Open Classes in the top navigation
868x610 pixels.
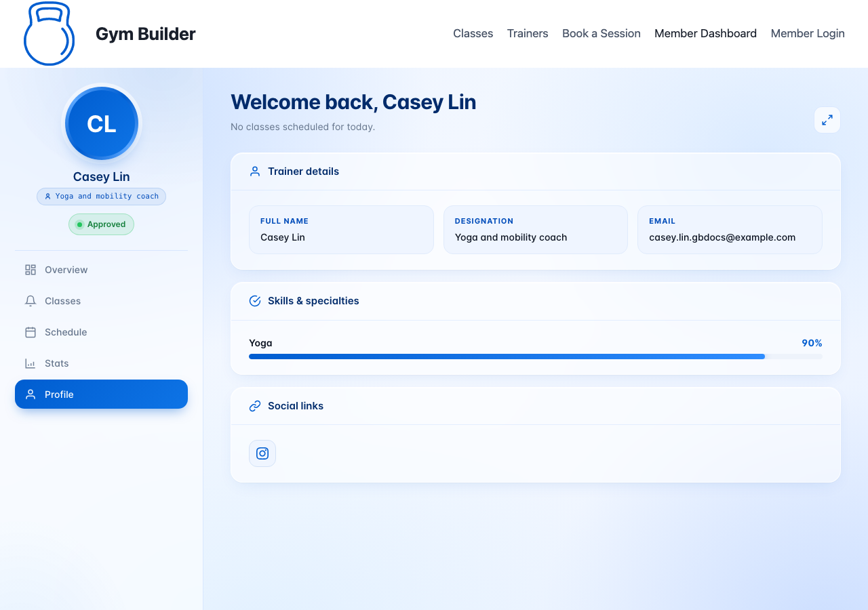(473, 33)
